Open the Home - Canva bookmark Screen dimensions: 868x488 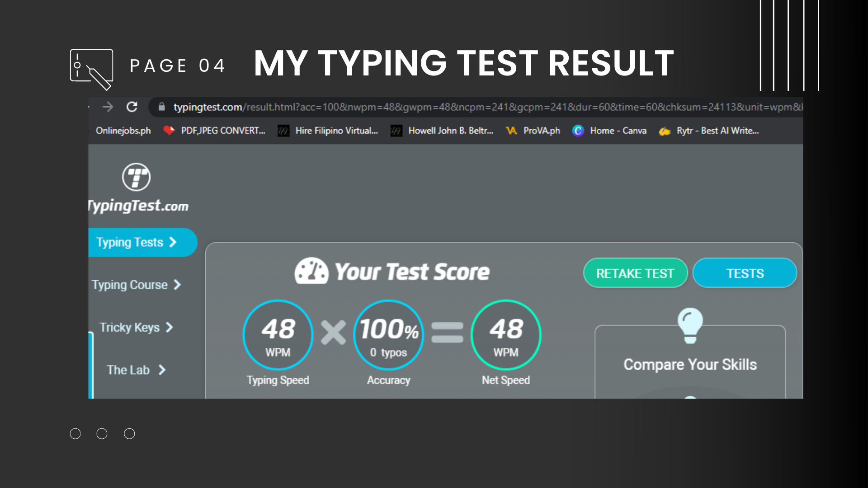tap(609, 131)
